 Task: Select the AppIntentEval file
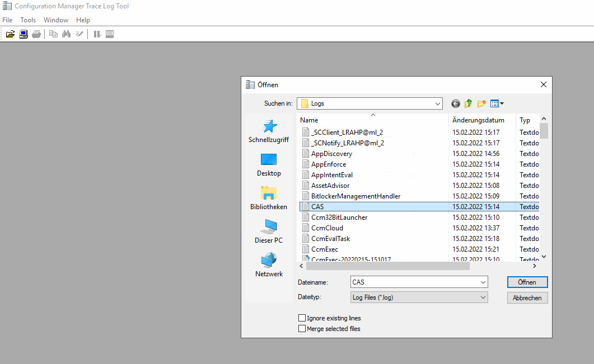click(332, 175)
